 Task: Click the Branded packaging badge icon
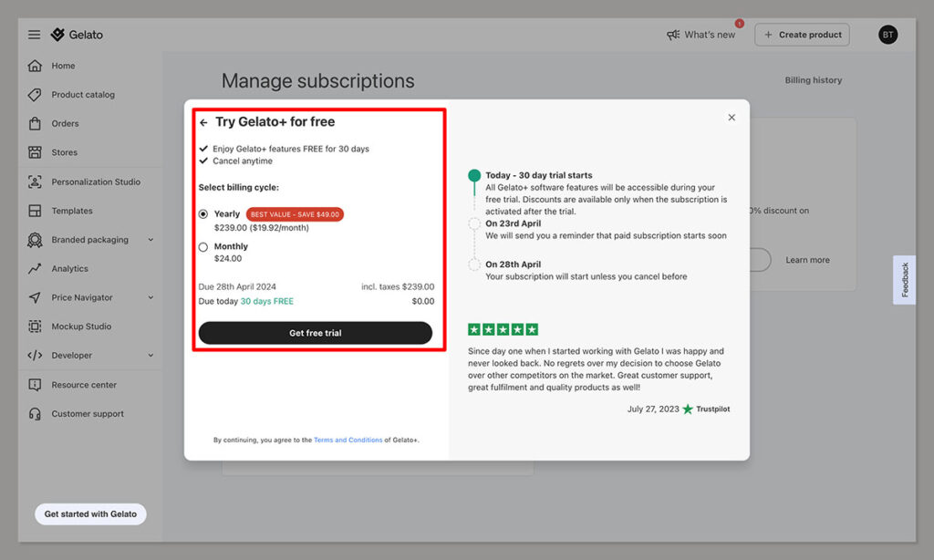pyautogui.click(x=35, y=240)
